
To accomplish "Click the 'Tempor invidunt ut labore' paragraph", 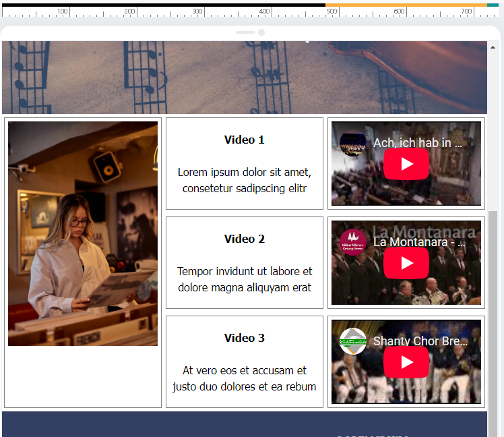I will 245,279.
